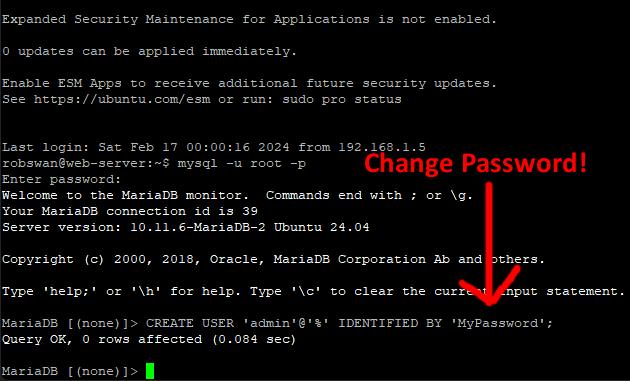Click the last 'MariaDB [(none)]>' prompt
The height and width of the screenshot is (381, 630).
coord(70,371)
